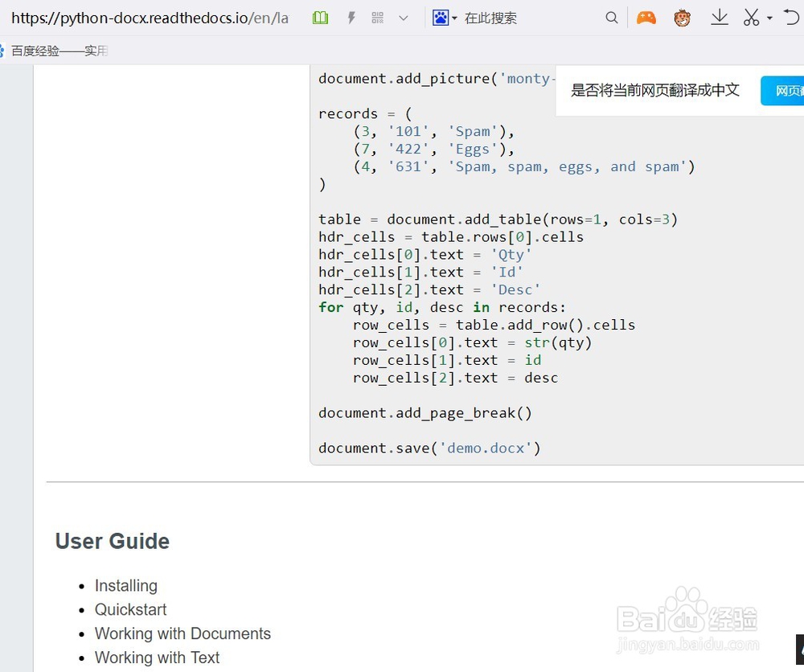The image size is (804, 672).
Task: Open downloads via the download arrow icon
Action: coord(719,17)
